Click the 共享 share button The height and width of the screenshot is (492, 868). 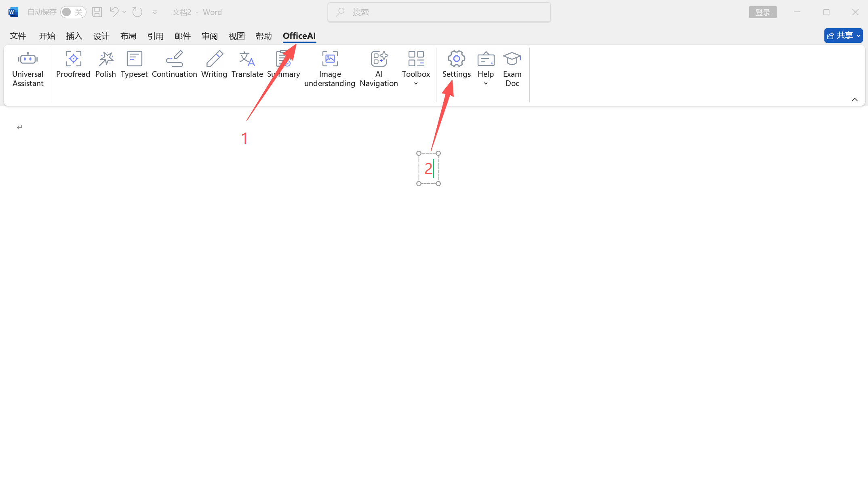click(x=843, y=36)
